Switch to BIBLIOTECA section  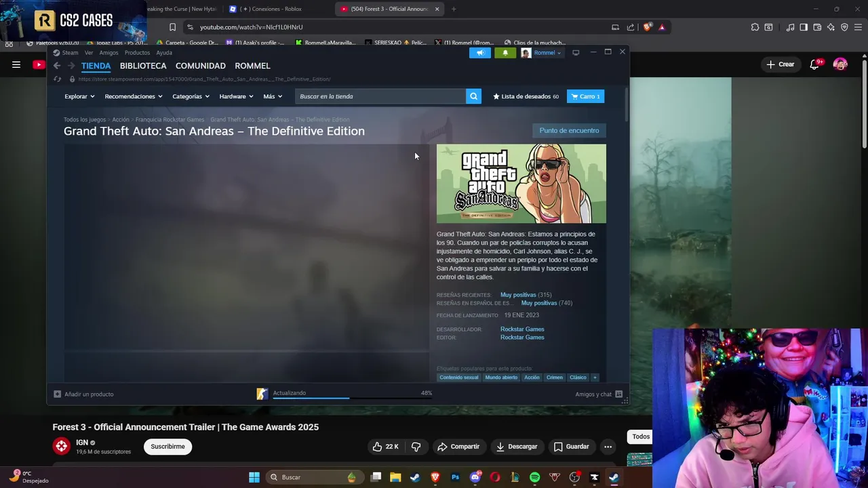(x=143, y=66)
